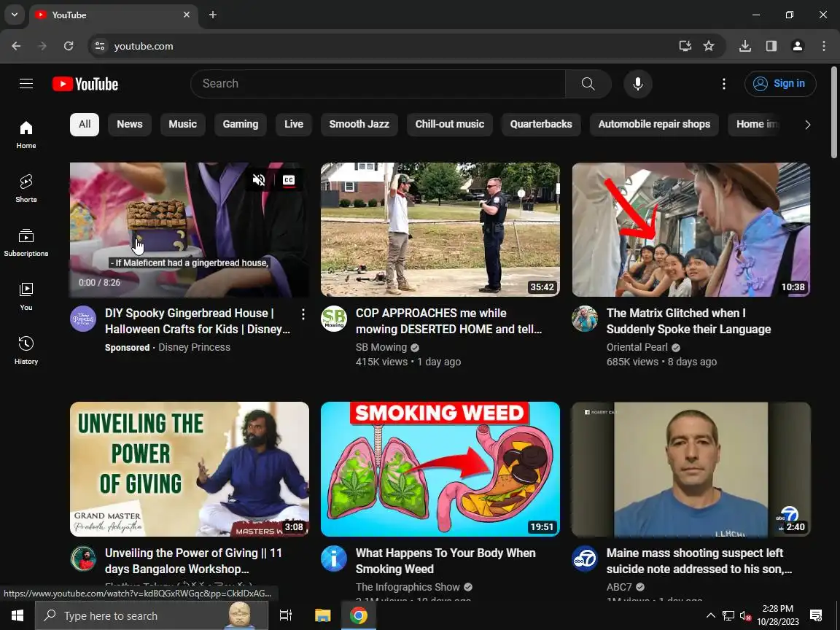Open SB Mowing channel name link
This screenshot has height=630, width=840.
click(x=381, y=347)
